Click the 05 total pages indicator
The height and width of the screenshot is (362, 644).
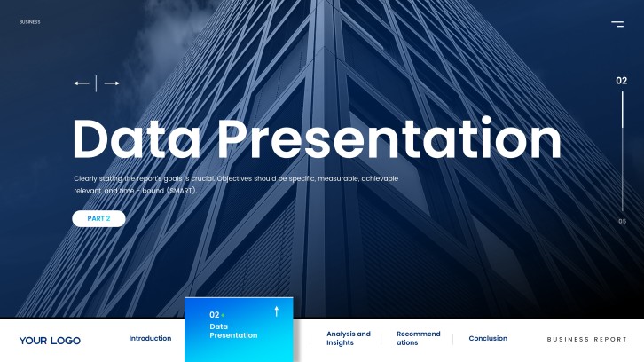[622, 221]
